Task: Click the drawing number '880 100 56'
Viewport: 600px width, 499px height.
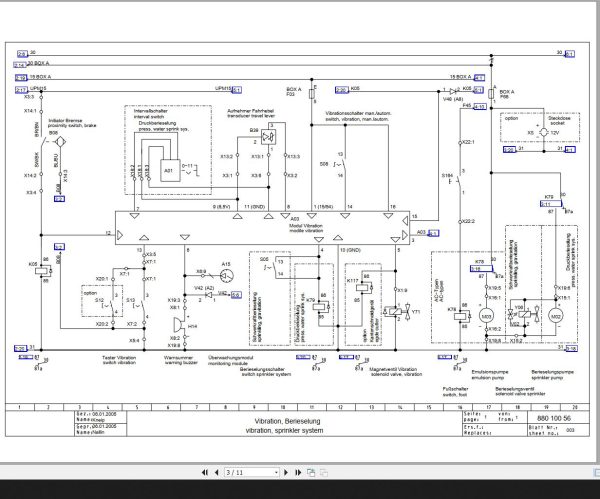Action: 554,418
